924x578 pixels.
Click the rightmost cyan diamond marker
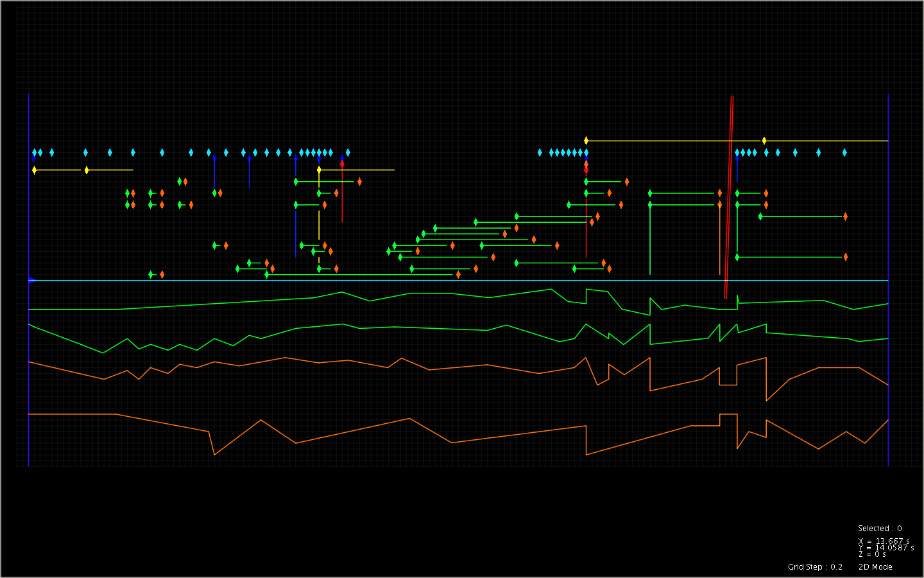click(844, 153)
